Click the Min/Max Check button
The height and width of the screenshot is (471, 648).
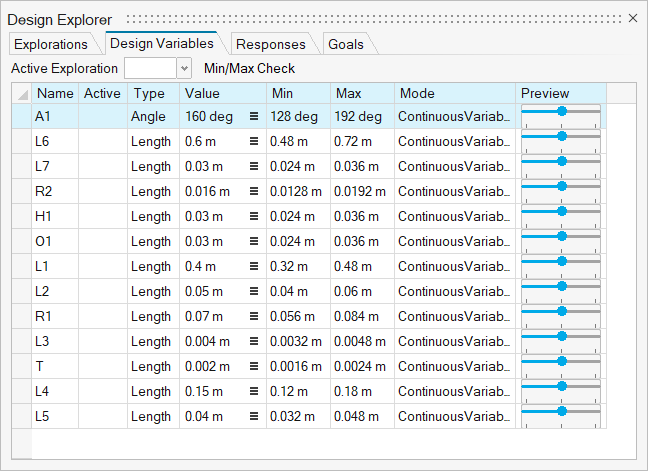tap(249, 69)
